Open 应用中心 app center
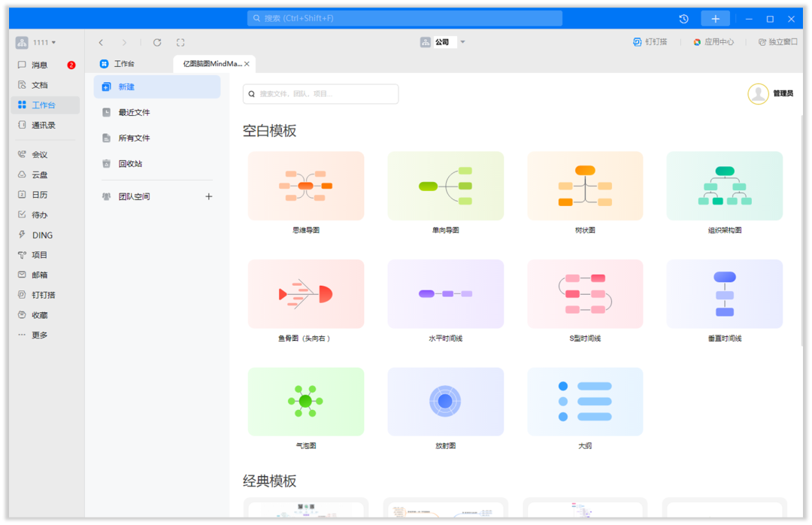The image size is (812, 525). (x=713, y=42)
